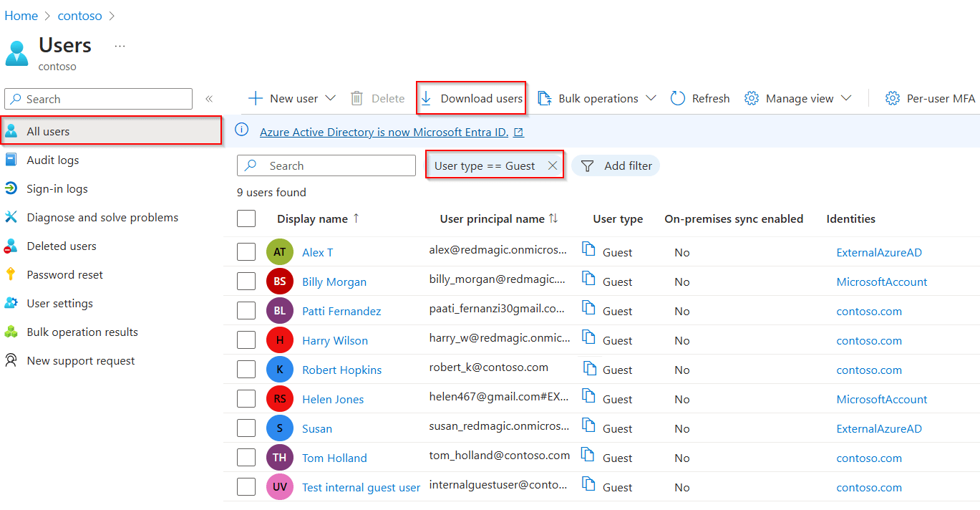Viewport: 980px width, 510px height.
Task: Click Harry Wilson's display name
Action: click(x=335, y=340)
